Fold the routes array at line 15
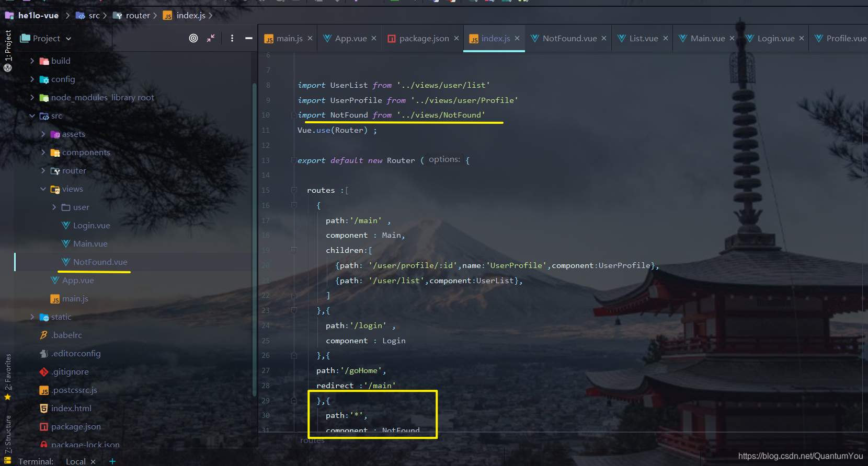 tap(294, 190)
